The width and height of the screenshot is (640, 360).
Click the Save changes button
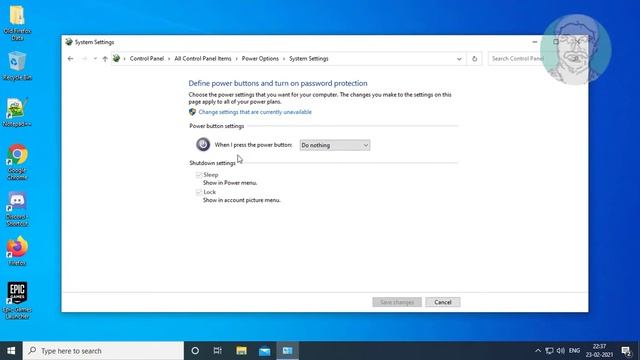tap(397, 302)
